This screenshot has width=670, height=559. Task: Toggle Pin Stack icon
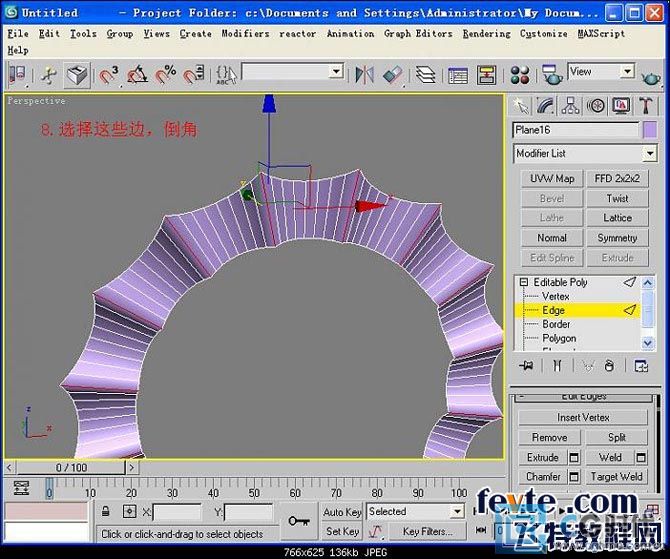pos(526,366)
